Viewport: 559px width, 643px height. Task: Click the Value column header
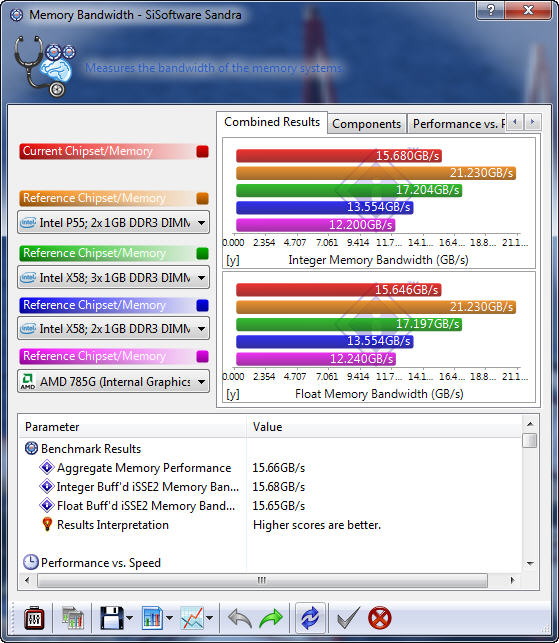pos(384,427)
